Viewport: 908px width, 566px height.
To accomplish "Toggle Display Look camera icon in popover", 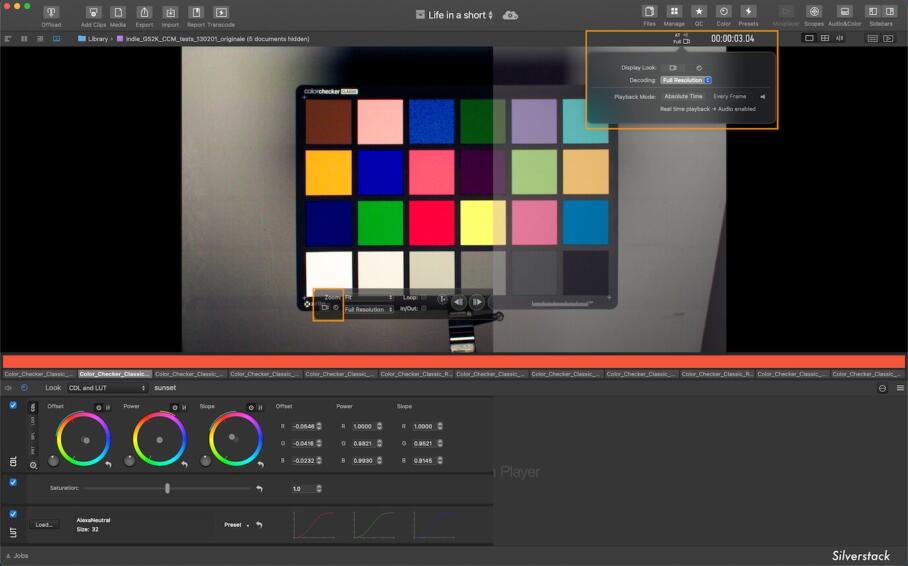I will 673,68.
